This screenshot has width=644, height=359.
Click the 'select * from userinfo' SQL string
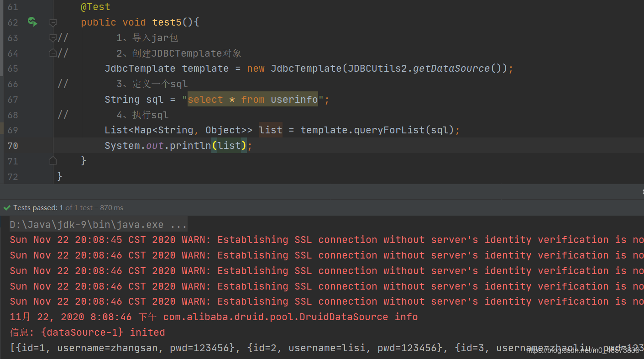pyautogui.click(x=253, y=99)
